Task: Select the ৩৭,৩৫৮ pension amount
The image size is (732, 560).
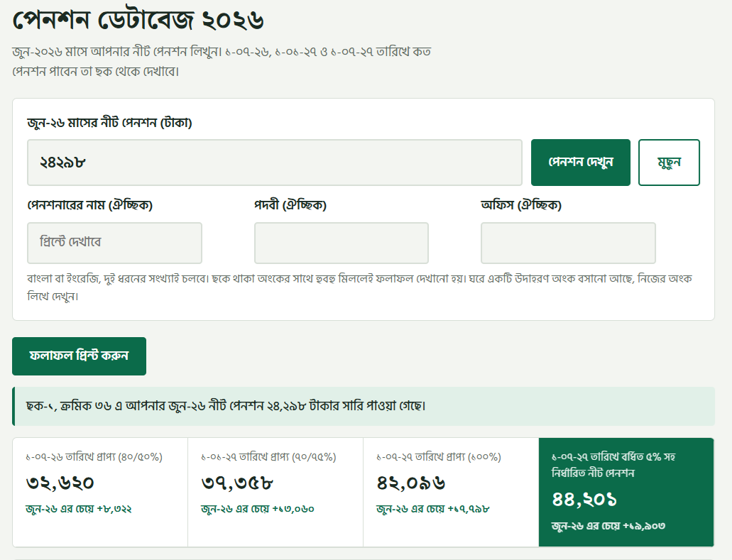Action: (237, 483)
